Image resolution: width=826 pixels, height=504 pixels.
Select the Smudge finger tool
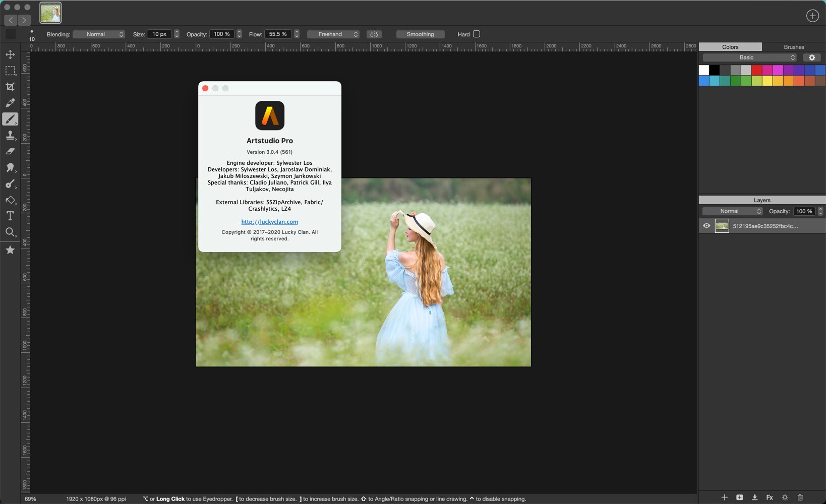pyautogui.click(x=10, y=167)
